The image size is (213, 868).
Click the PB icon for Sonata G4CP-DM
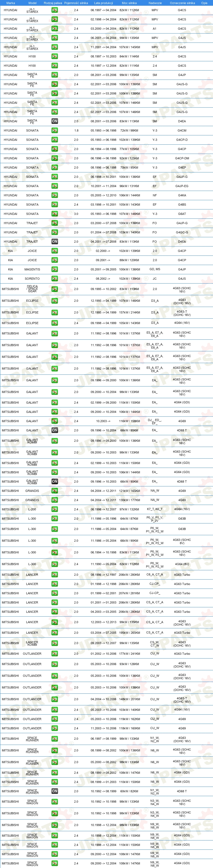pos(54,158)
